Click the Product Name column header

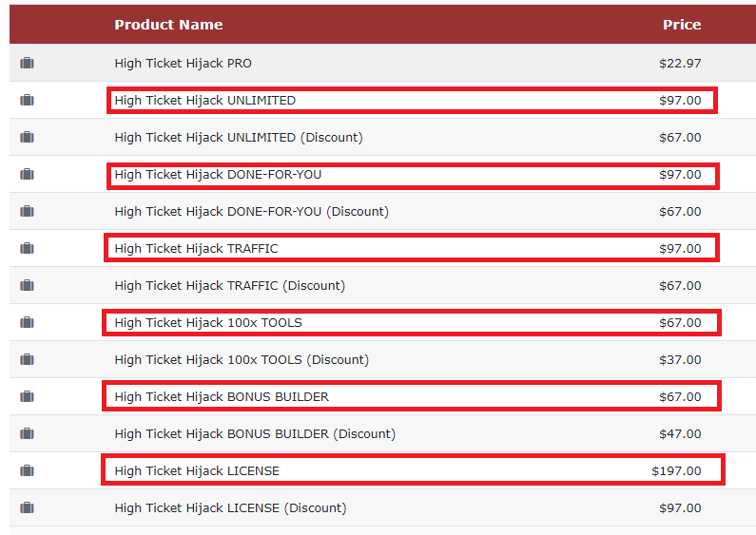pyautogui.click(x=168, y=25)
